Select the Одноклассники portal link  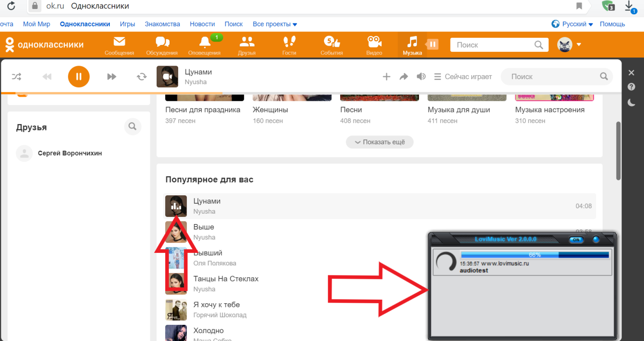coord(85,24)
